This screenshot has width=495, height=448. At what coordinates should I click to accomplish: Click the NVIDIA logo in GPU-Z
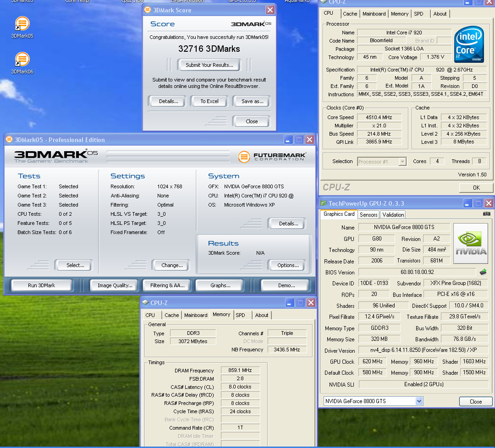tap(470, 244)
